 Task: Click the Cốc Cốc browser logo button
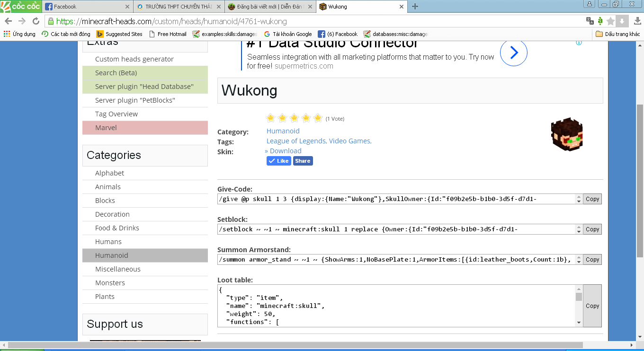click(21, 6)
